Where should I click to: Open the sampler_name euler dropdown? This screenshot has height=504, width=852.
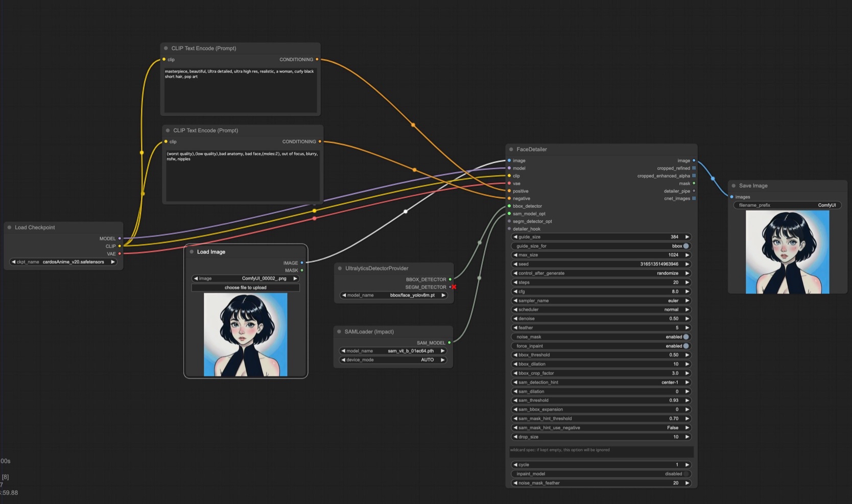pyautogui.click(x=601, y=301)
